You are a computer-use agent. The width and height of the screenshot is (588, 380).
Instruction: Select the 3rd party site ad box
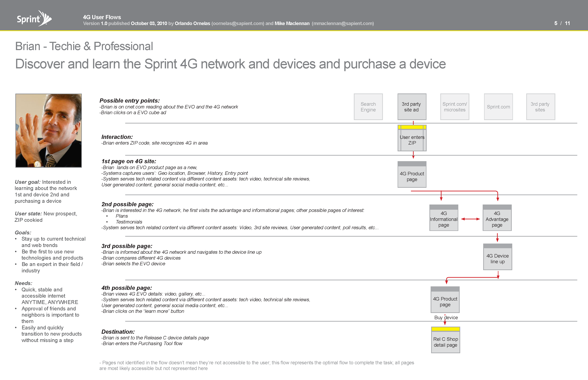tap(412, 107)
